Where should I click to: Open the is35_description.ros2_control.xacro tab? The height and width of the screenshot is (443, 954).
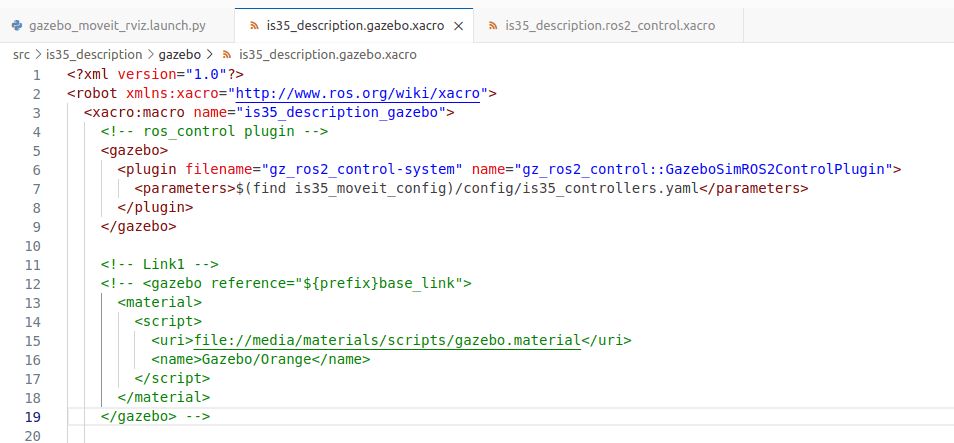coord(610,23)
